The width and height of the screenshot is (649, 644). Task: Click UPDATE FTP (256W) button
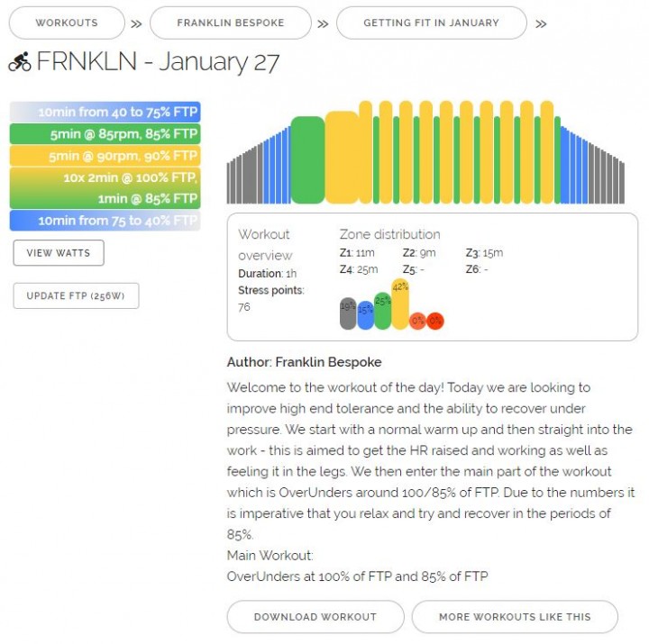76,295
